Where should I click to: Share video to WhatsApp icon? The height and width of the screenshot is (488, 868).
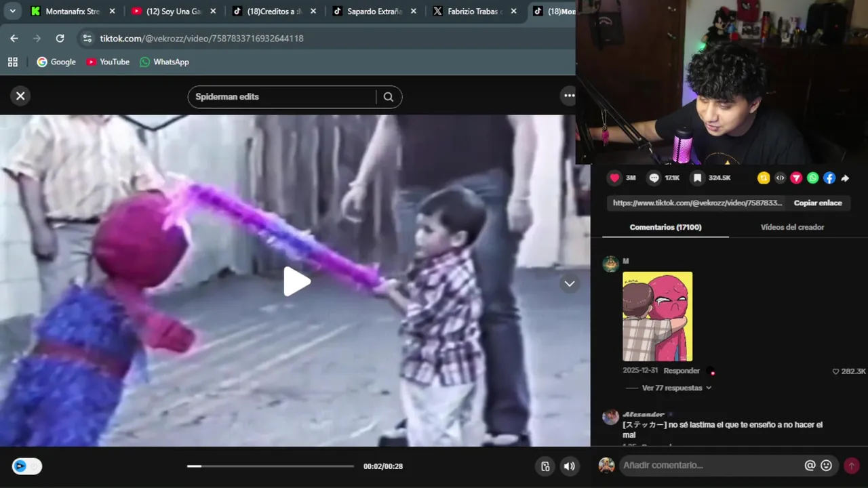[813, 178]
